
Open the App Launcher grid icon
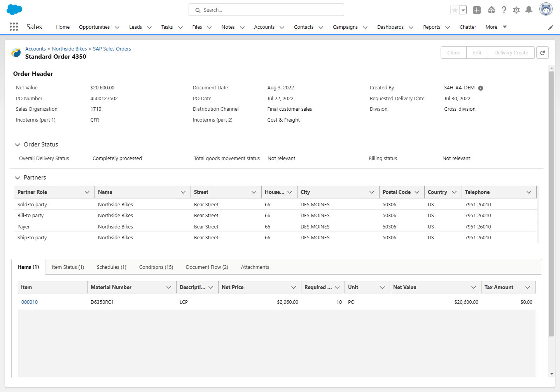coord(14,26)
